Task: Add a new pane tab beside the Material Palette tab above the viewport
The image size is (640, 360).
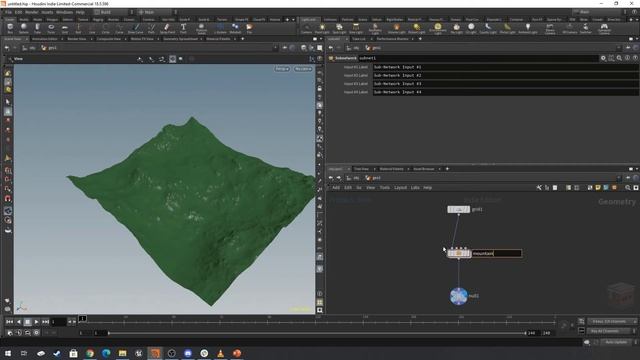Action: pyautogui.click(x=243, y=39)
